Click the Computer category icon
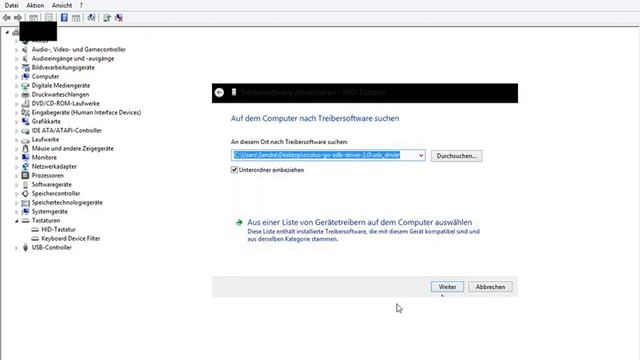The image size is (640, 360). 25,76
